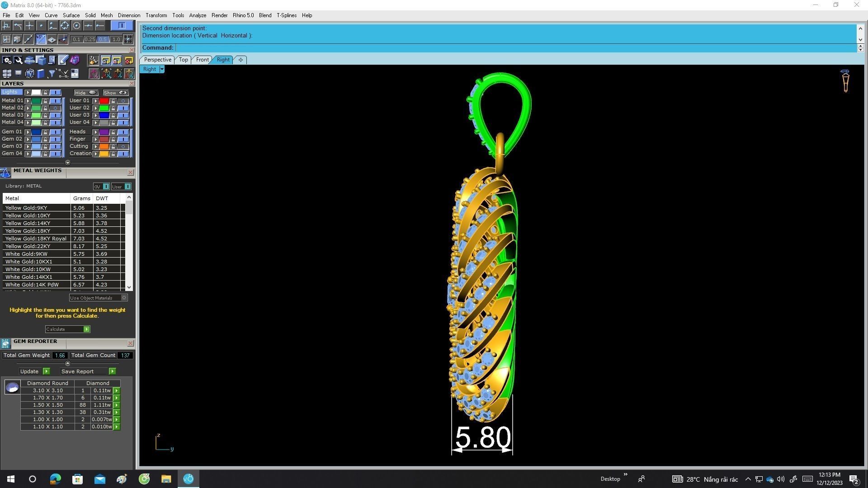
Task: Toggle the User library switch
Action: [122, 187]
